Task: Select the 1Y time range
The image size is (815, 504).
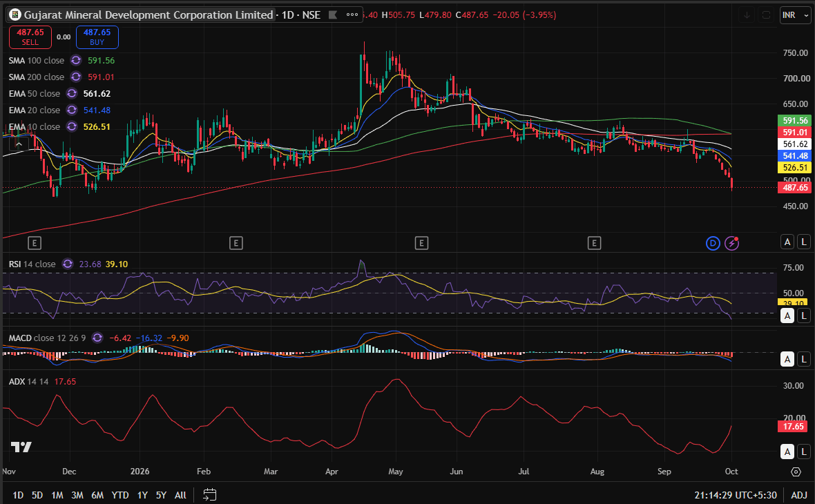Action: (x=142, y=495)
